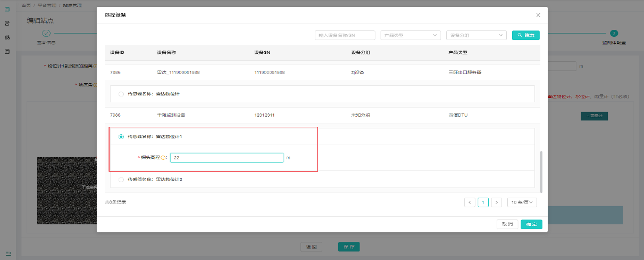The image size is (644, 260).
Task: Click the second icon in left sidebar
Action: [7, 23]
